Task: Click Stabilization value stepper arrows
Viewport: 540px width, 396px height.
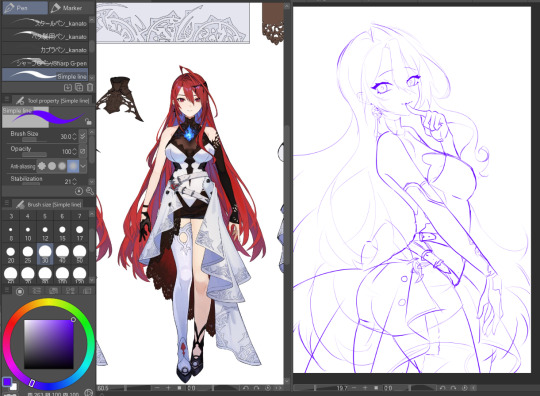Action: pos(75,181)
